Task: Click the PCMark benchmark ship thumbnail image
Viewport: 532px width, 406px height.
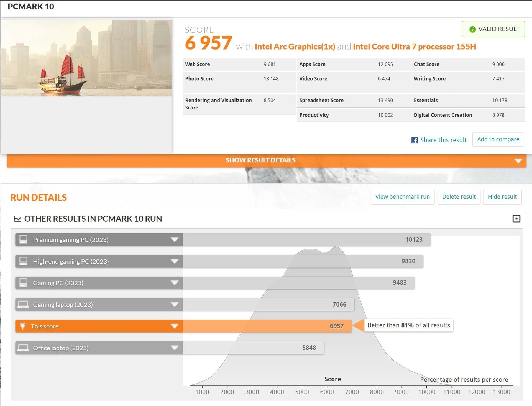Action: pos(86,58)
